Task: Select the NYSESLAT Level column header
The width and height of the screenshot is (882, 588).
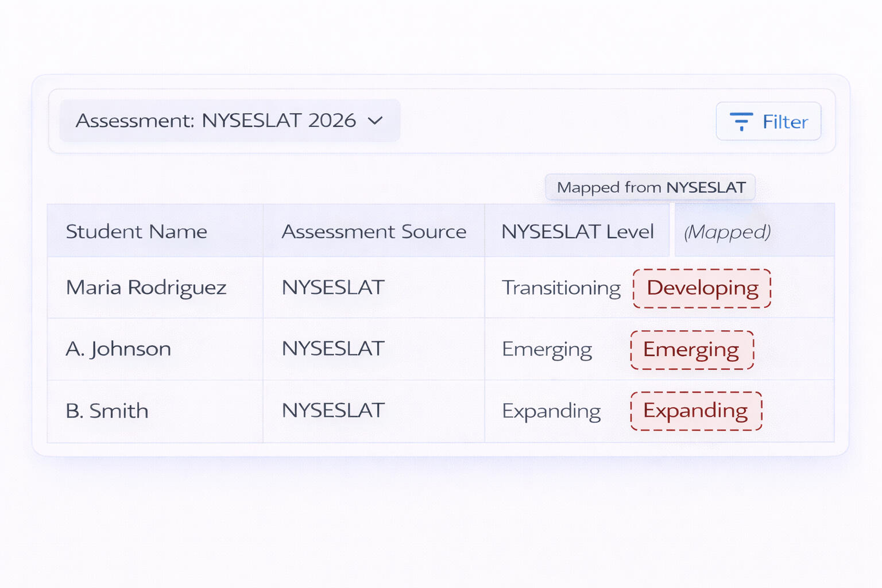Action: 577,231
